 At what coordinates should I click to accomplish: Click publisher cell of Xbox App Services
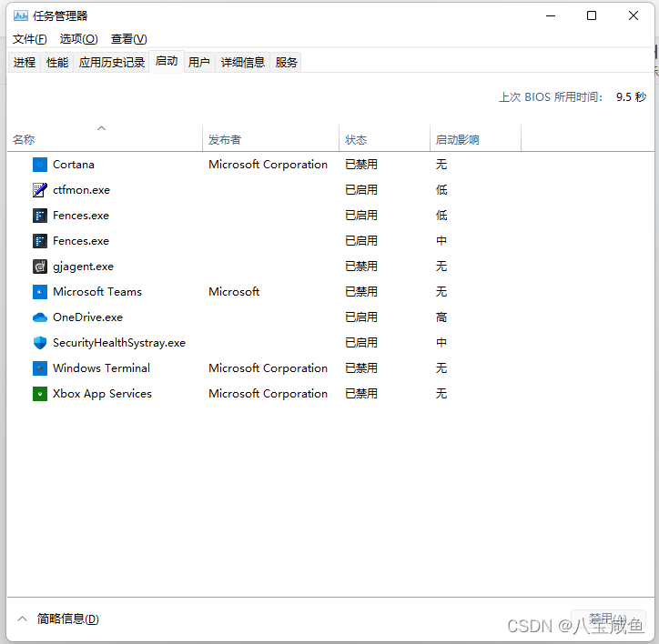tap(269, 394)
